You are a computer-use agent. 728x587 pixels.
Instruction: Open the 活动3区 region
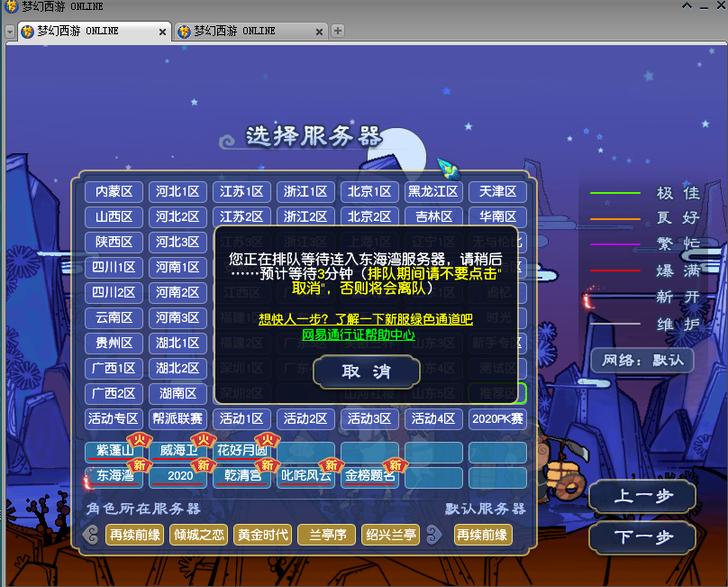[369, 418]
